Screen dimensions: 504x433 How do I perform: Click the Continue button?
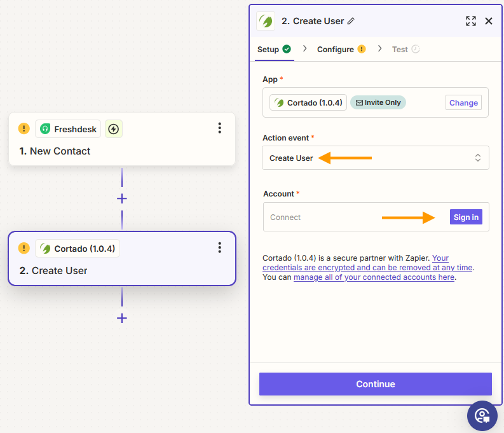376,384
